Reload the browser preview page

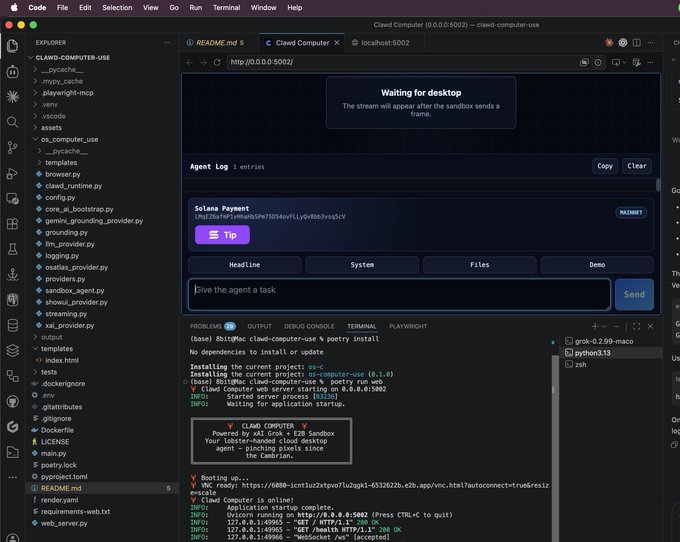(217, 62)
